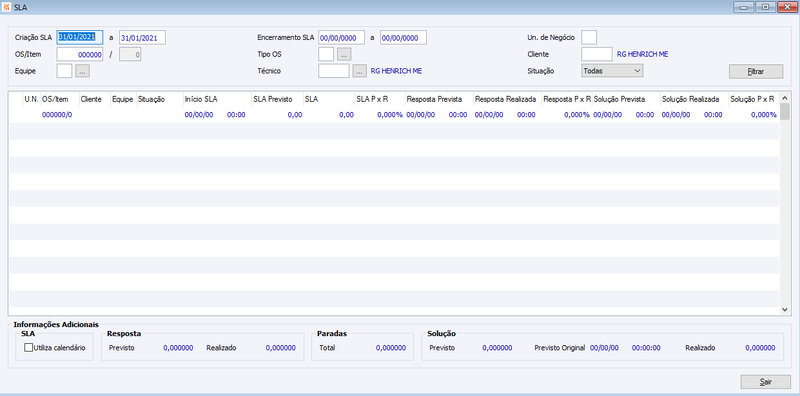Click the Tipo OS code field
This screenshot has width=800, height=396.
click(326, 54)
